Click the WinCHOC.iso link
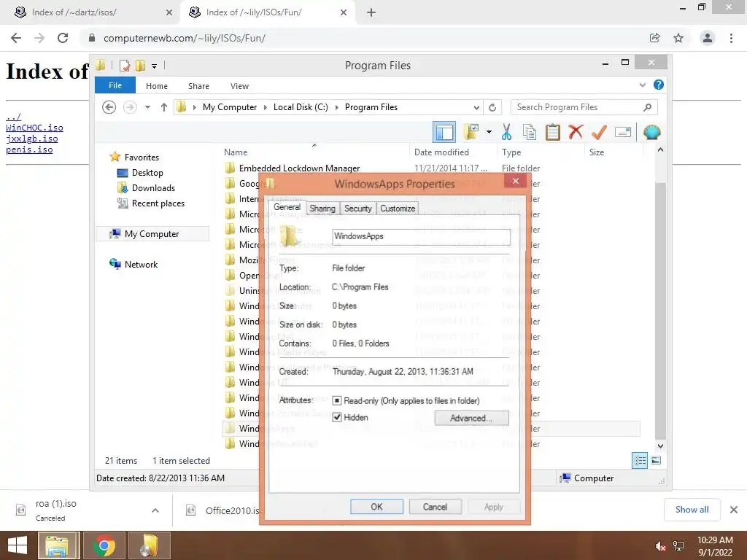Screen dimensions: 747x560 tap(34, 128)
